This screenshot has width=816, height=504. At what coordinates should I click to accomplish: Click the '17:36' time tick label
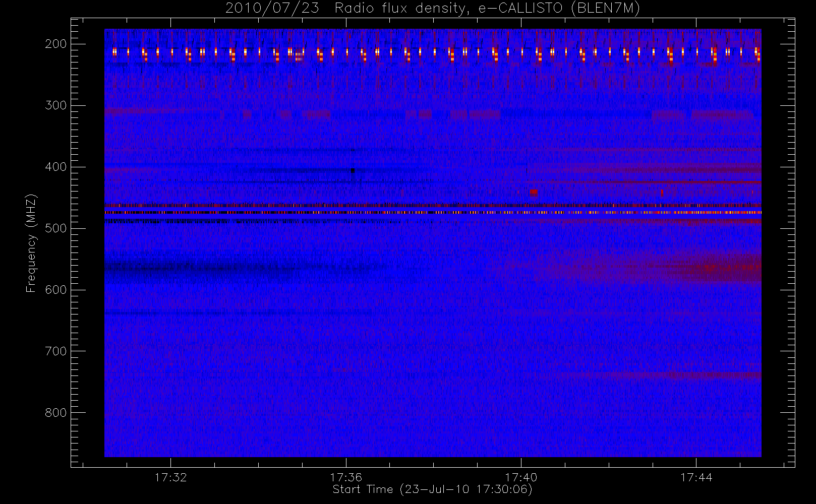(x=346, y=477)
